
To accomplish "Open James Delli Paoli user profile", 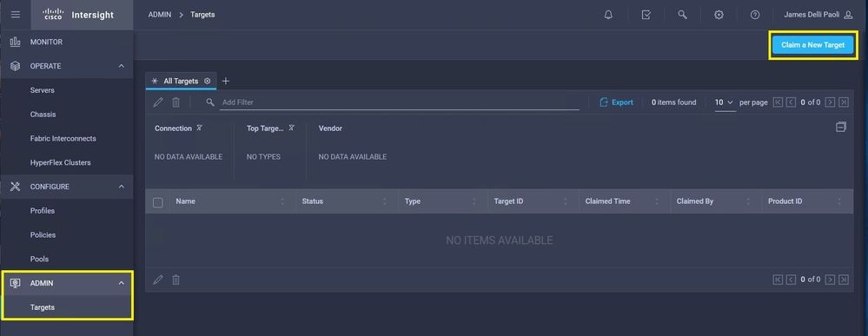I will pyautogui.click(x=818, y=15).
